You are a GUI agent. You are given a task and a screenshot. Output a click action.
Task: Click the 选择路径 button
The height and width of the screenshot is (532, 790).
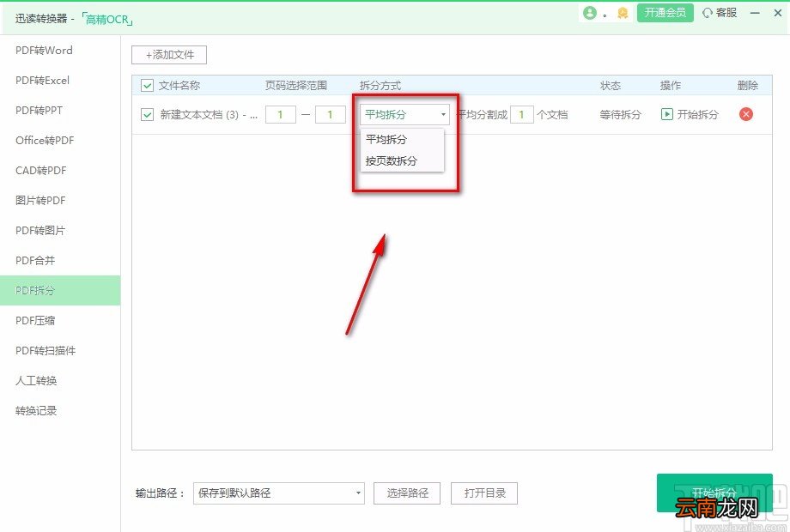pos(407,493)
